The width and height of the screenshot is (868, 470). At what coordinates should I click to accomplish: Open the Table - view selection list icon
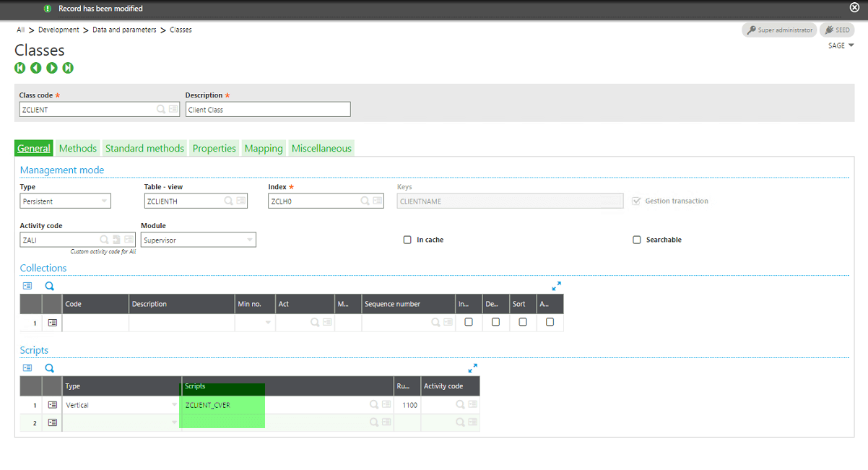click(240, 201)
